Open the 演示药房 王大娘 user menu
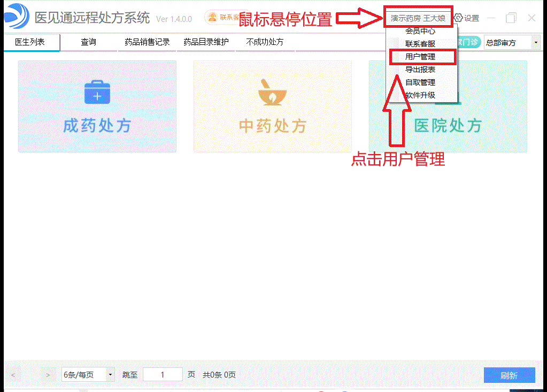This screenshot has width=547, height=392. [x=418, y=18]
